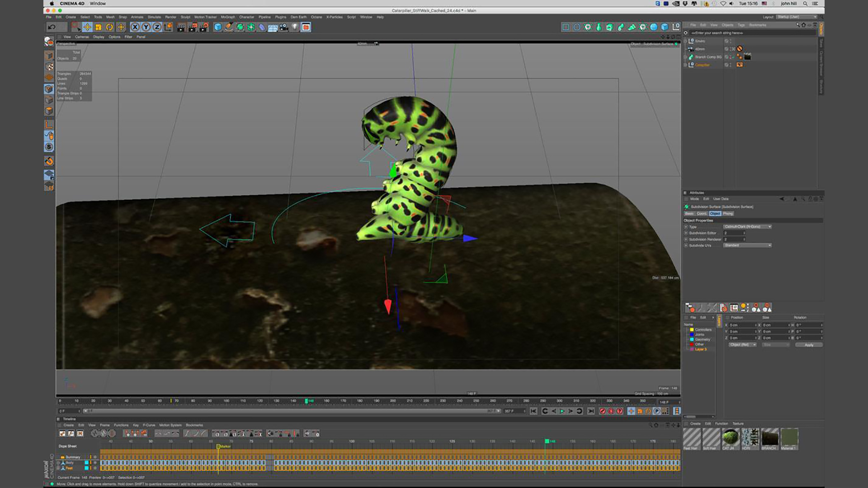Click the Apply button in coordinates
Viewport: 868px width, 488px height.
809,345
